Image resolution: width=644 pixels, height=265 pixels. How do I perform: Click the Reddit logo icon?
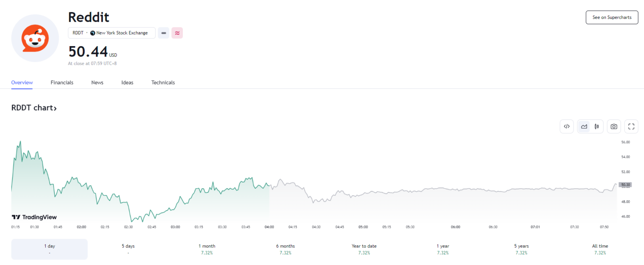[35, 38]
